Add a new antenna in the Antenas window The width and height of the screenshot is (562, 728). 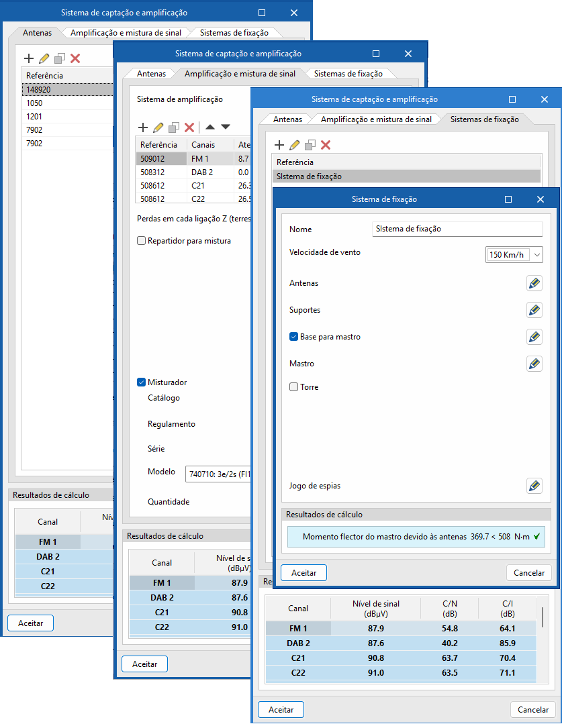click(29, 58)
